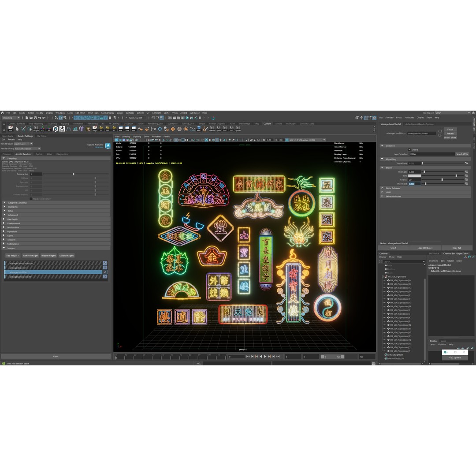
Task: Select HK_V06_Signboard_A in Outliner
Action: tap(400, 280)
